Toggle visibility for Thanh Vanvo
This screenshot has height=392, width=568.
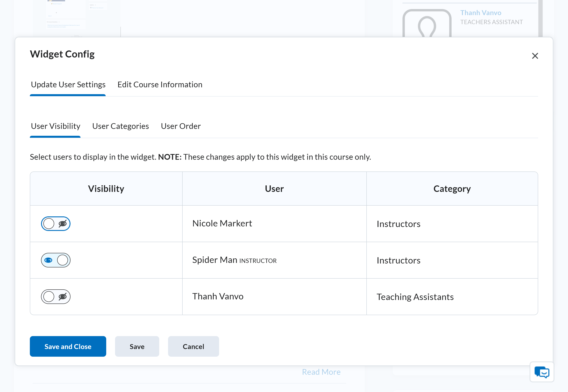click(x=56, y=297)
